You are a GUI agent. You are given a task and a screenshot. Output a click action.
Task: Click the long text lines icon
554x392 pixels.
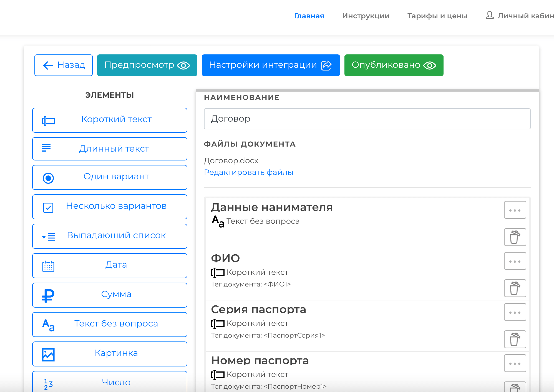click(46, 148)
